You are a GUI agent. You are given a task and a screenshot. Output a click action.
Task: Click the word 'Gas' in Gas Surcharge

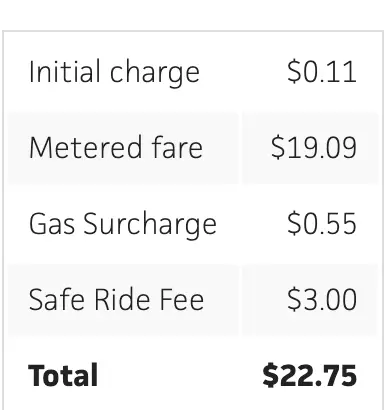tap(52, 223)
